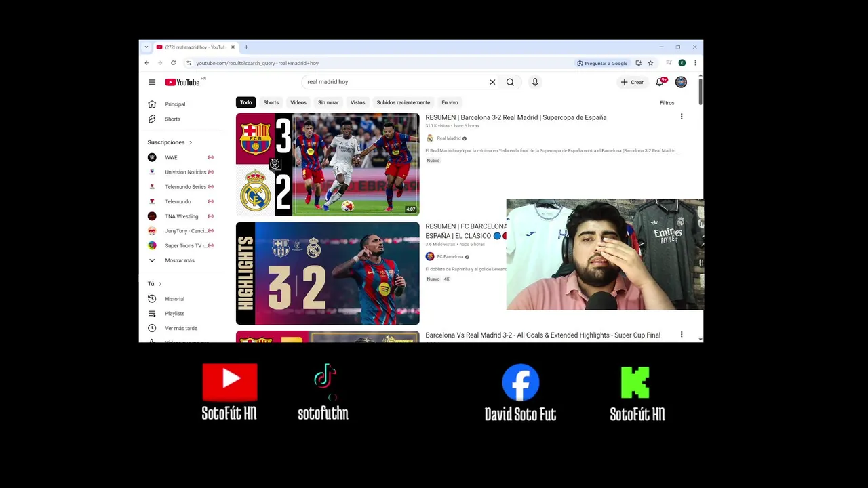Viewport: 868px width, 488px height.
Task: Play the HIGHLIGHTS 3 2 thumbnail
Action: point(328,273)
